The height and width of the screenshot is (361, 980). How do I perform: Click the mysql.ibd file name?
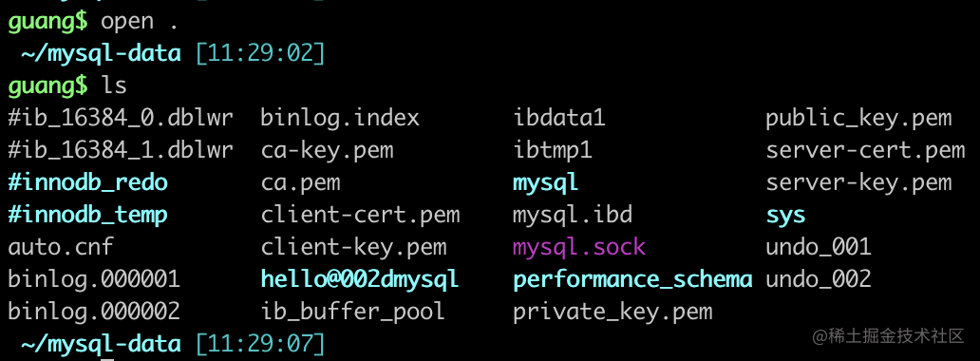click(574, 216)
